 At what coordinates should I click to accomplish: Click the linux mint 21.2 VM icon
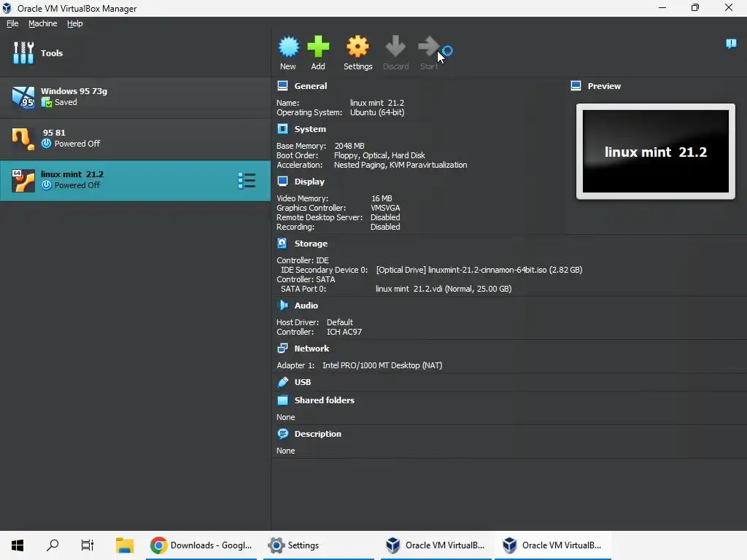tap(23, 181)
